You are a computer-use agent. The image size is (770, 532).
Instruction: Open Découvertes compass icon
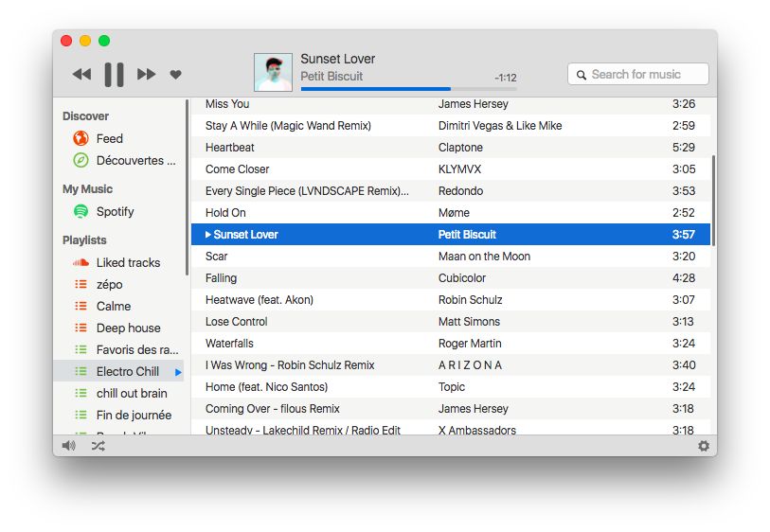click(x=81, y=160)
